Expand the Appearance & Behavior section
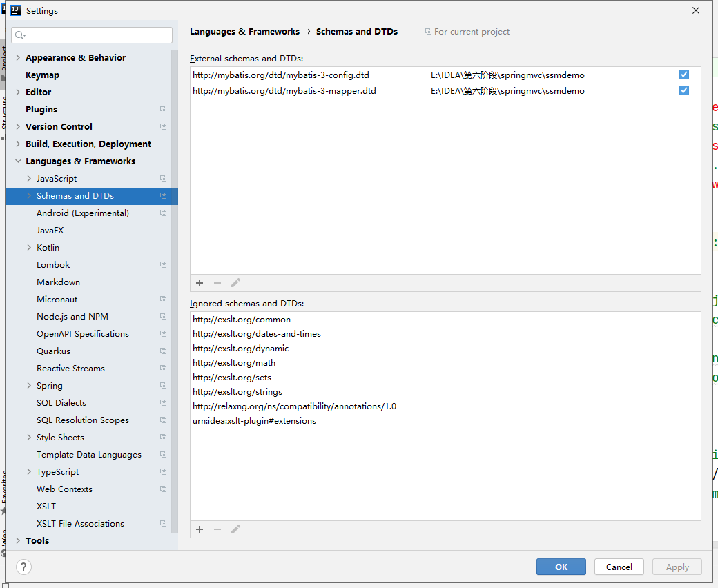718x588 pixels. [18, 58]
